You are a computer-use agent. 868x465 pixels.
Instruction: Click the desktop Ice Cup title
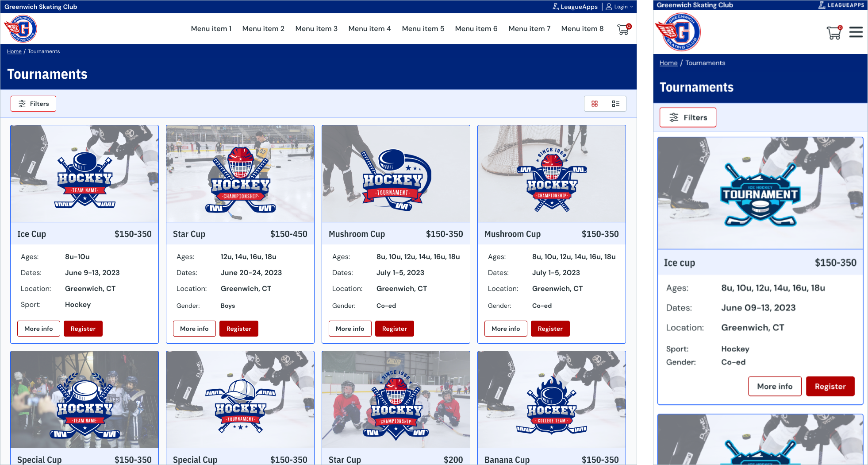coord(31,234)
